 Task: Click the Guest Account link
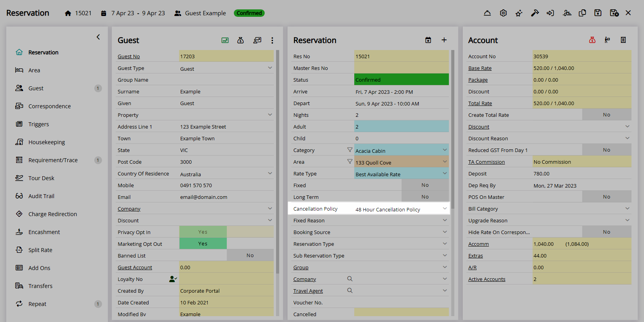click(x=135, y=267)
